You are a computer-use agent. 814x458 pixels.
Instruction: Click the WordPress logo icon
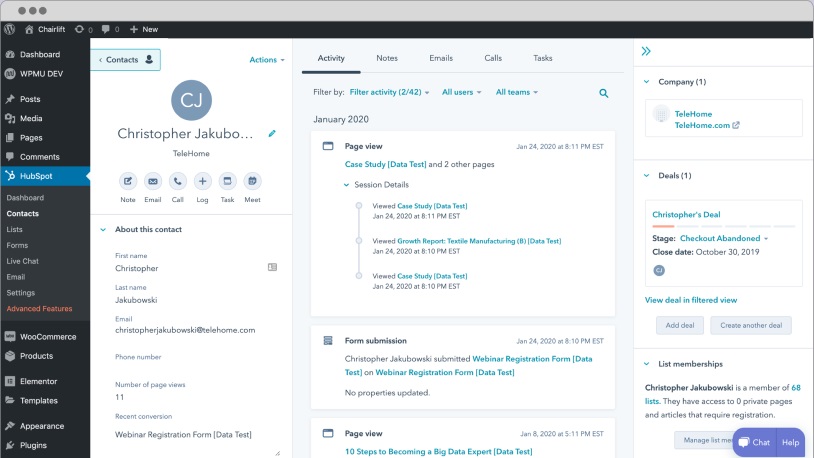[9, 29]
